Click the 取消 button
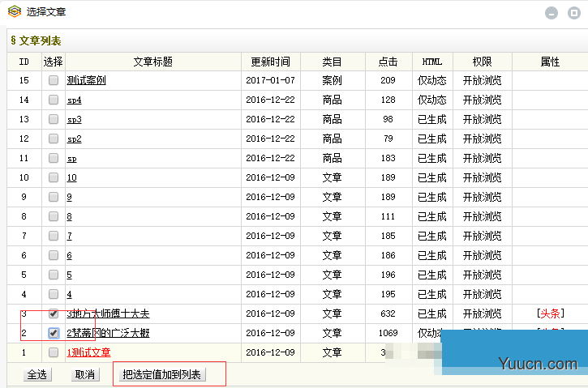Viewport: 588px width, 388px height. (85, 374)
